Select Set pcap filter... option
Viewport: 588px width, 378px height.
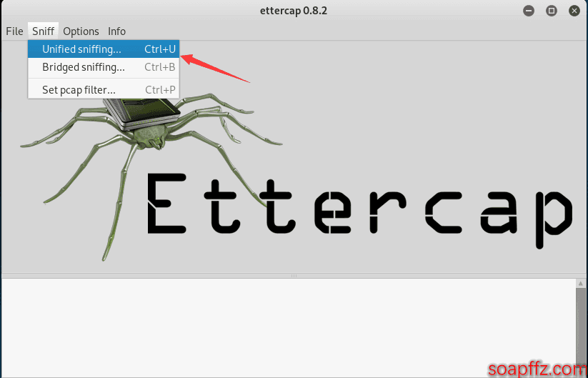(104, 90)
